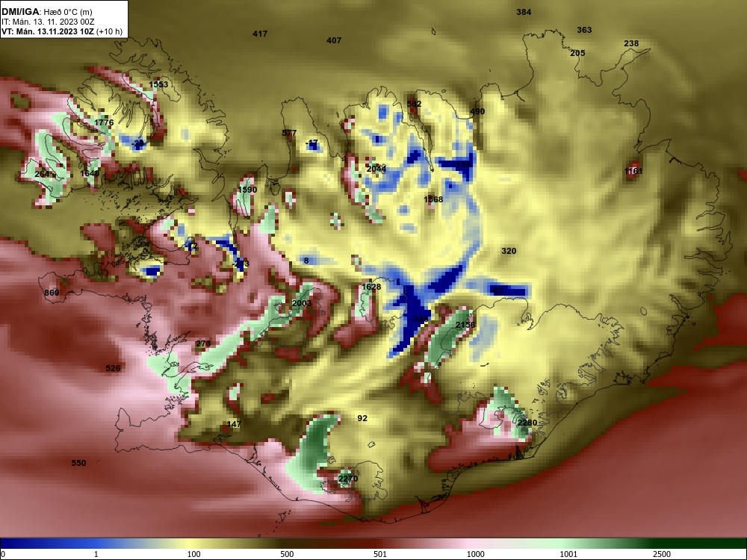Click the value 869 in the west
The width and height of the screenshot is (747, 560).
52,293
